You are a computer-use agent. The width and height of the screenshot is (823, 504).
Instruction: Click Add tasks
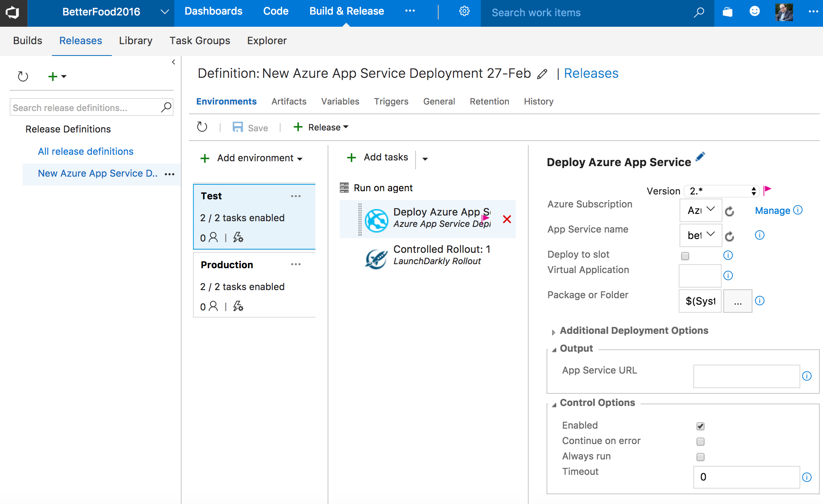point(377,157)
